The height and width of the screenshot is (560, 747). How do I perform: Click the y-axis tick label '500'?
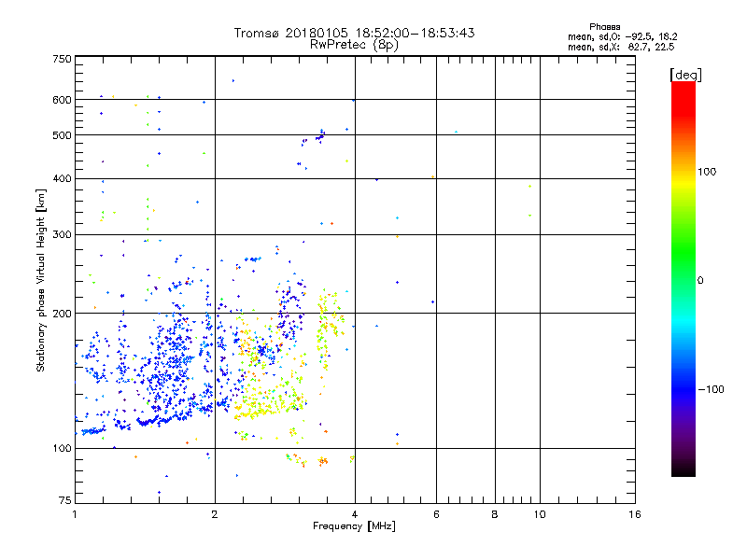coord(62,135)
